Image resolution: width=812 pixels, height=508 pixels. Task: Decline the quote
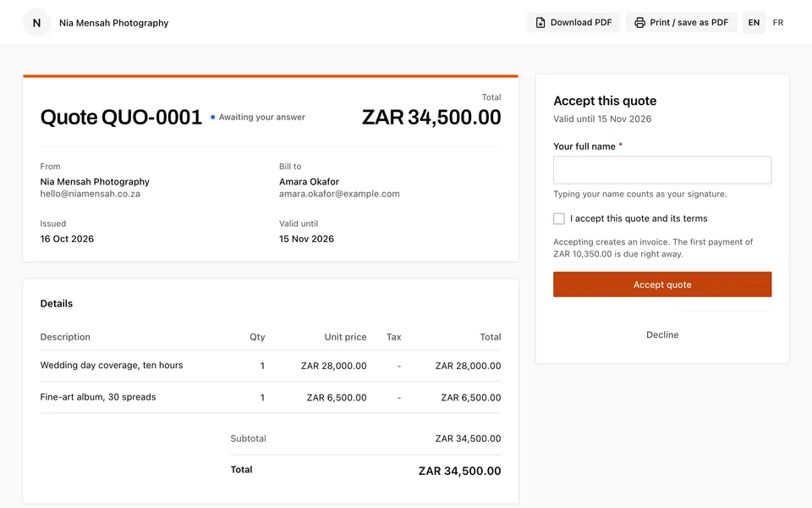point(662,335)
